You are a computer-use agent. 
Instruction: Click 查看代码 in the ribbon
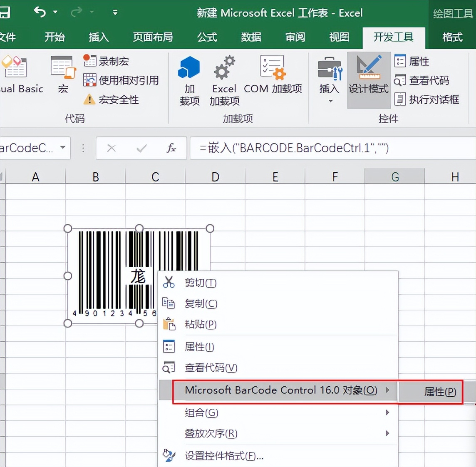pos(421,80)
